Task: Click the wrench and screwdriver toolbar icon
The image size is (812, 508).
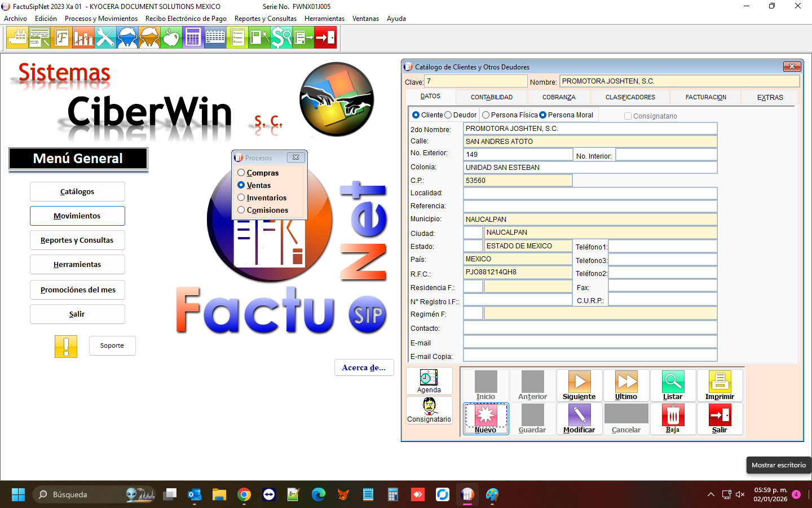Action: tap(105, 38)
